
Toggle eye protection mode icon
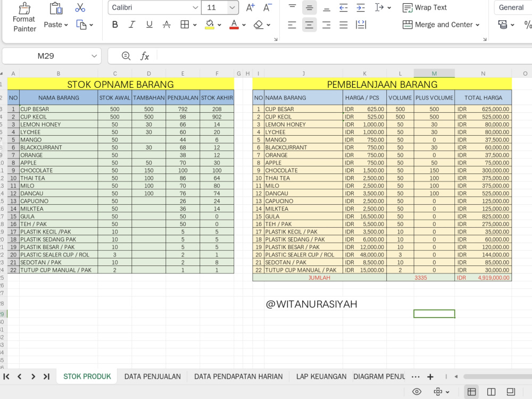point(417,392)
